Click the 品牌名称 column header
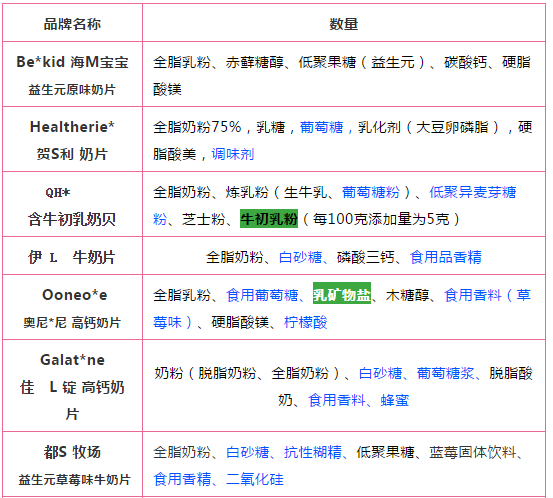 pyautogui.click(x=72, y=24)
